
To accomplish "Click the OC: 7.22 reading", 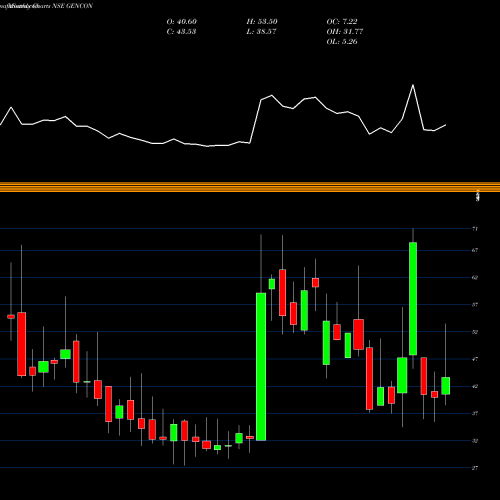I will (342, 22).
